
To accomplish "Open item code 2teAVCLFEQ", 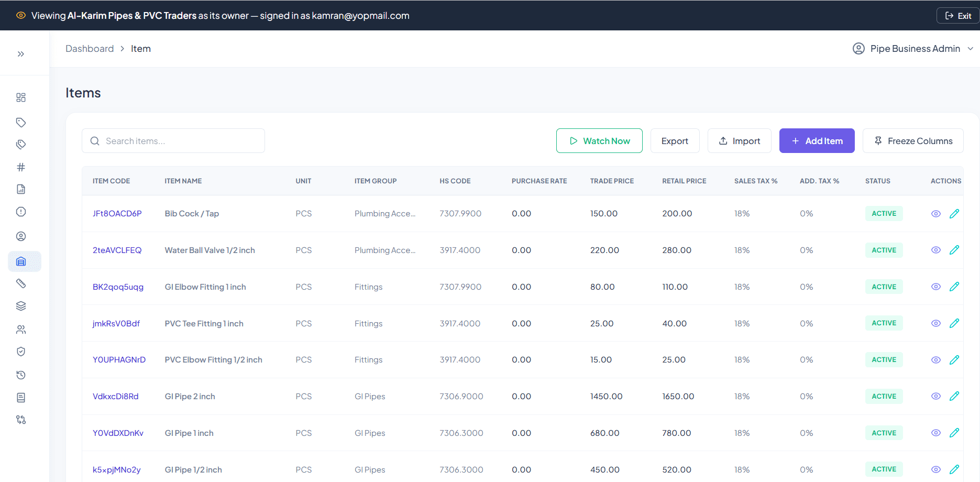I will (117, 250).
